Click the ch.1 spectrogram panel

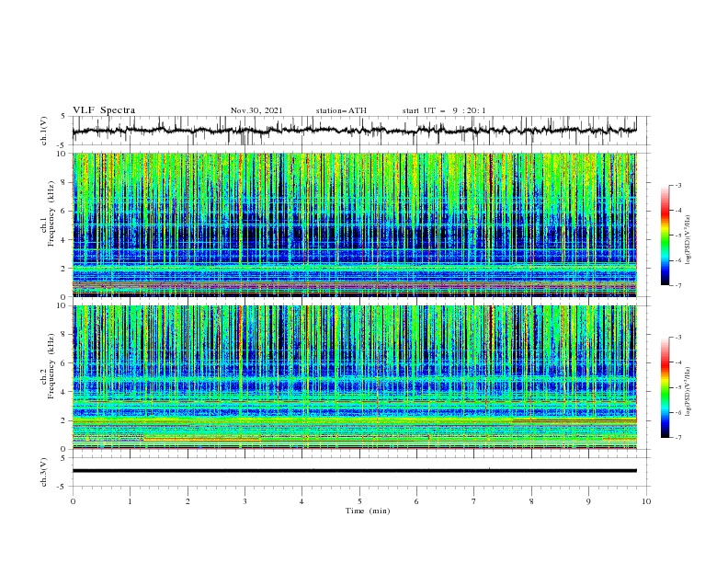(354, 224)
